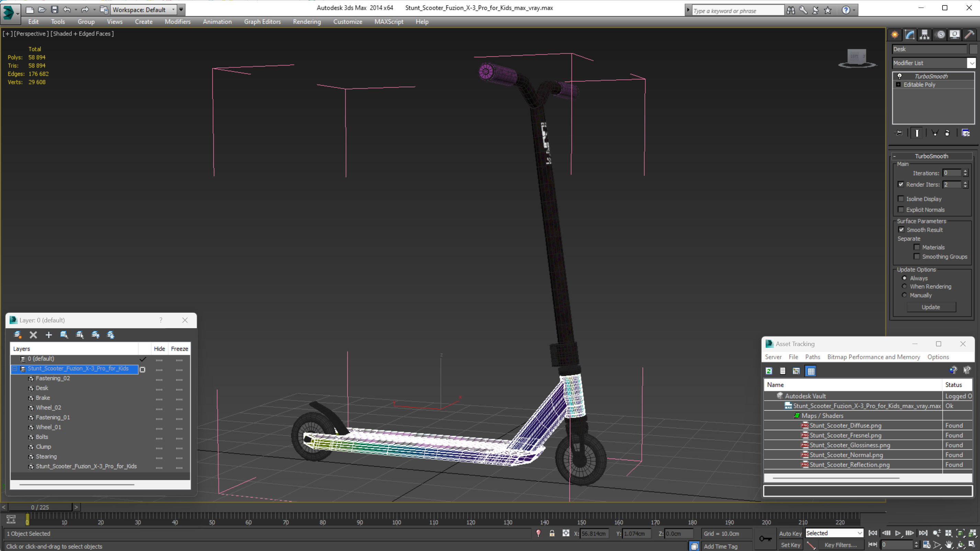This screenshot has height=551, width=980.
Task: Expand the Editable Poly stack entry
Action: [898, 84]
